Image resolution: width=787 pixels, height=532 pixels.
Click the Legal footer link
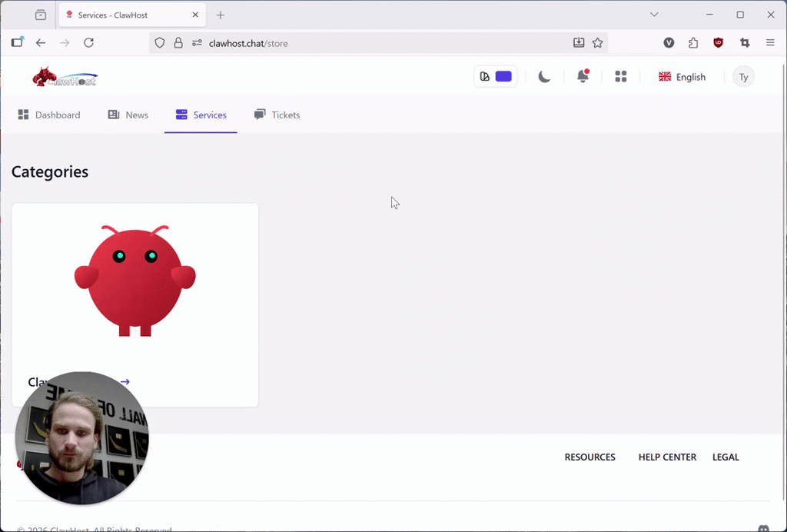(x=726, y=457)
